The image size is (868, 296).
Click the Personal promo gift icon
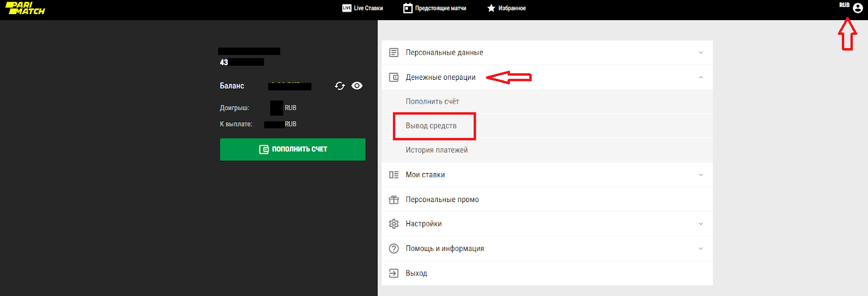pos(394,199)
